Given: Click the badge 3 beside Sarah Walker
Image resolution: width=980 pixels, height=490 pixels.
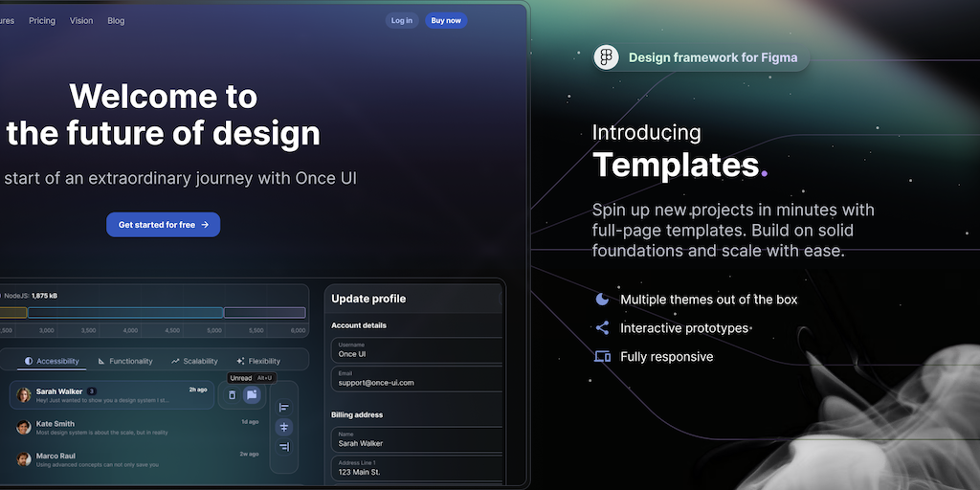Looking at the screenshot, I should (91, 391).
